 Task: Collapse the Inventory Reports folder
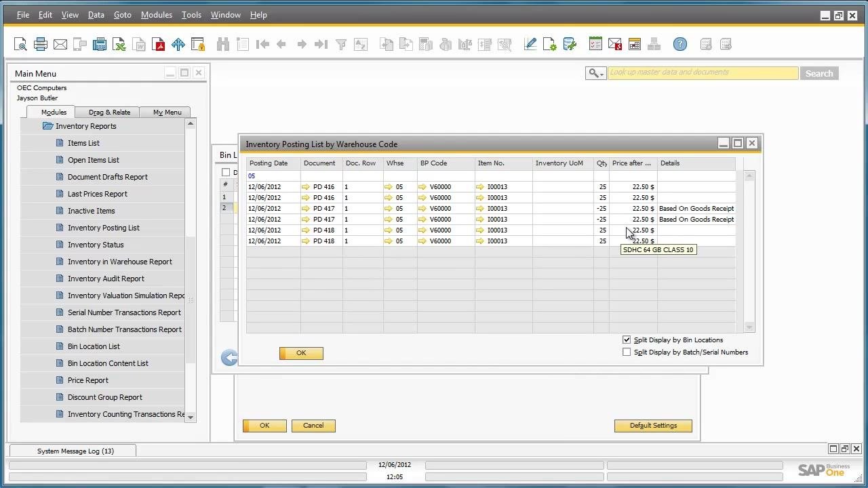(47, 126)
